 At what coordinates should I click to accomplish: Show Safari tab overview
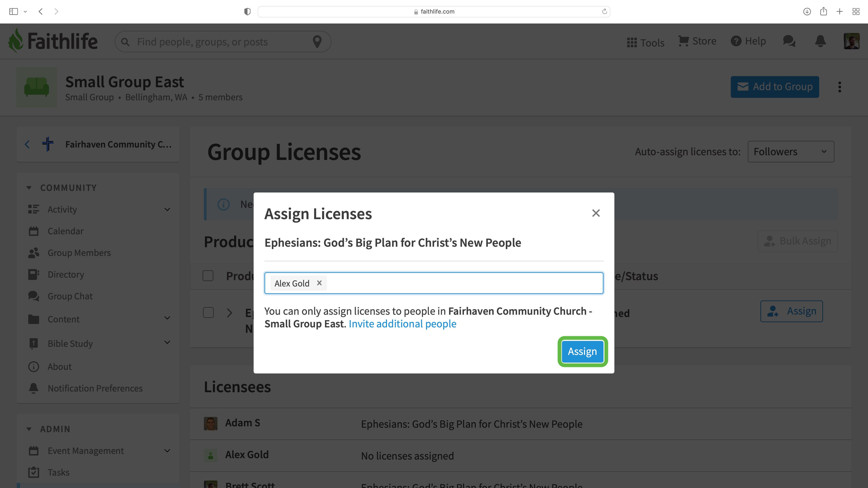coord(856,12)
